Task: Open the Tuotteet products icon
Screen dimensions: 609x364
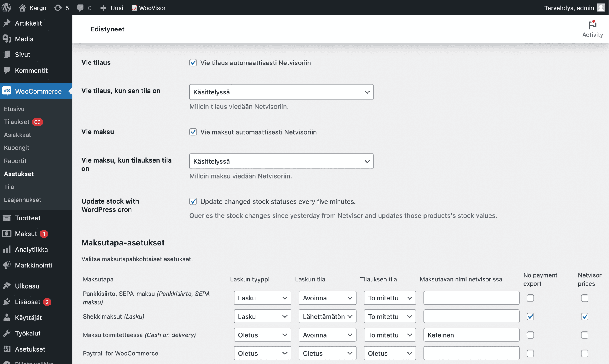Action: pyautogui.click(x=7, y=218)
